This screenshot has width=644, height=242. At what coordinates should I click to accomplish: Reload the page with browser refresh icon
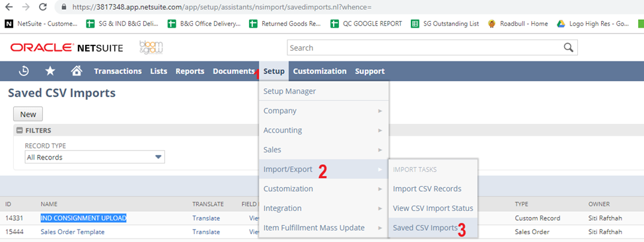pyautogui.click(x=42, y=7)
